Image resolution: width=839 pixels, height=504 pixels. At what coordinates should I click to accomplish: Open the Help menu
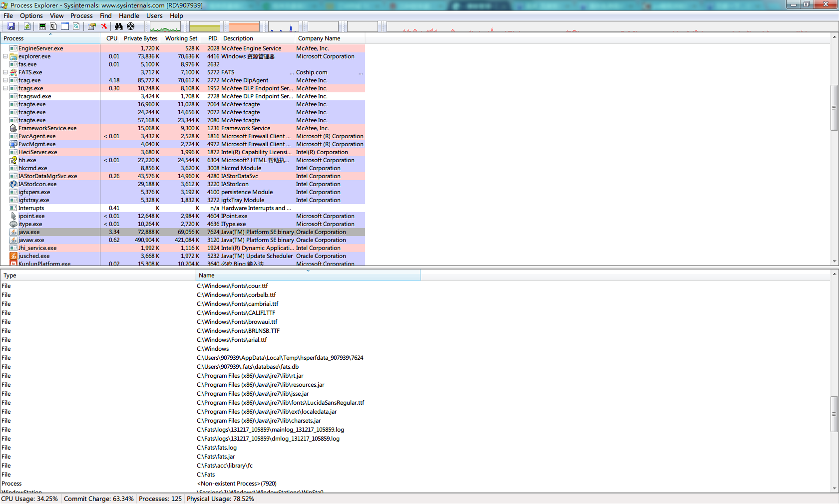pyautogui.click(x=177, y=15)
